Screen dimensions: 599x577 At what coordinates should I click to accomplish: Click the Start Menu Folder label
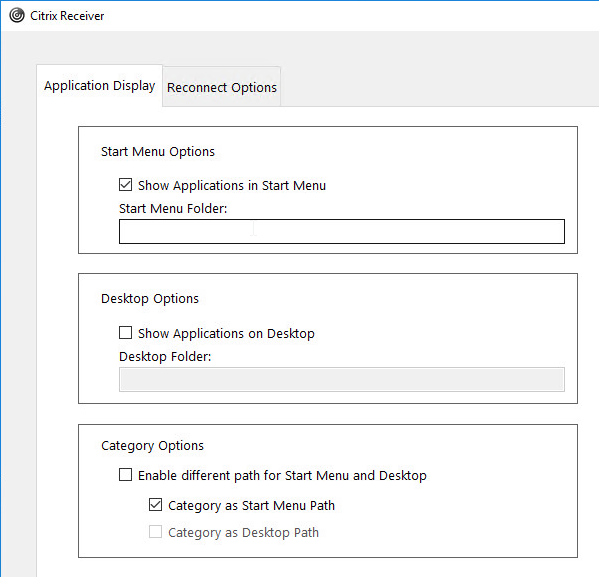coord(173,209)
